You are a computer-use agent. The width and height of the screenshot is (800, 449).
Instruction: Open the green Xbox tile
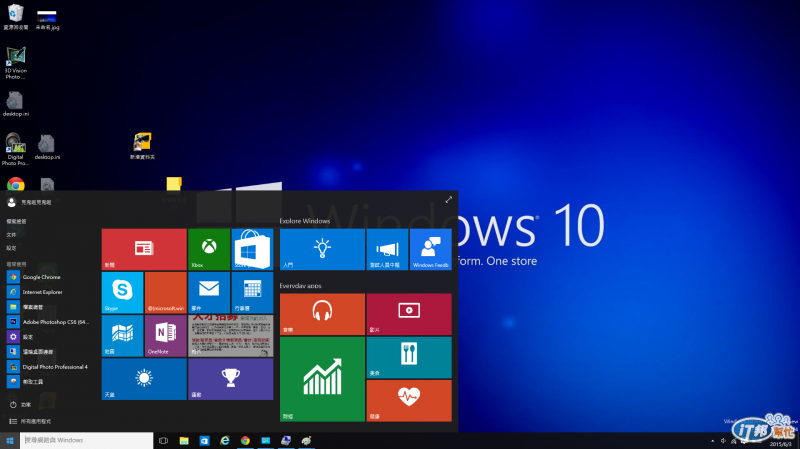pos(209,250)
